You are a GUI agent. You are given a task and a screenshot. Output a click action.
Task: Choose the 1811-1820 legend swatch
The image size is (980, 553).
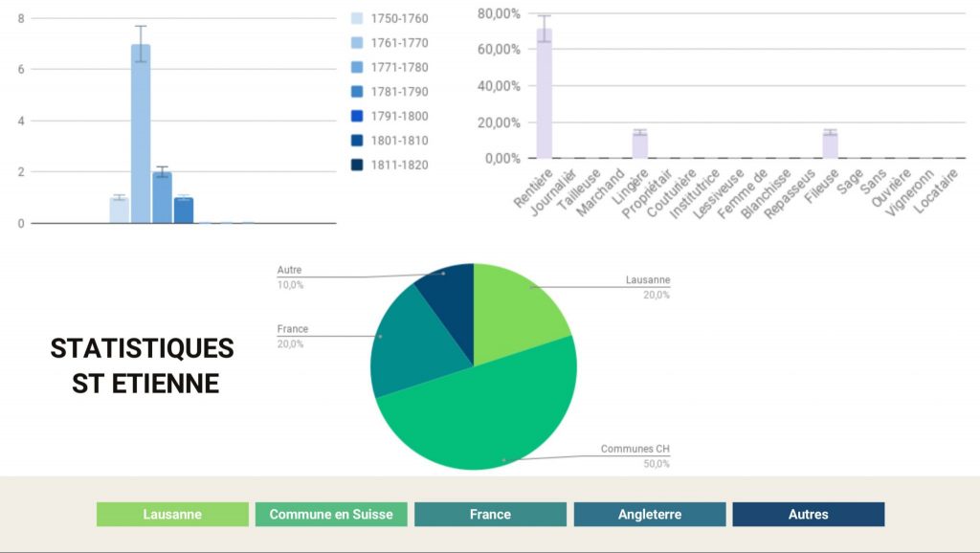357,165
